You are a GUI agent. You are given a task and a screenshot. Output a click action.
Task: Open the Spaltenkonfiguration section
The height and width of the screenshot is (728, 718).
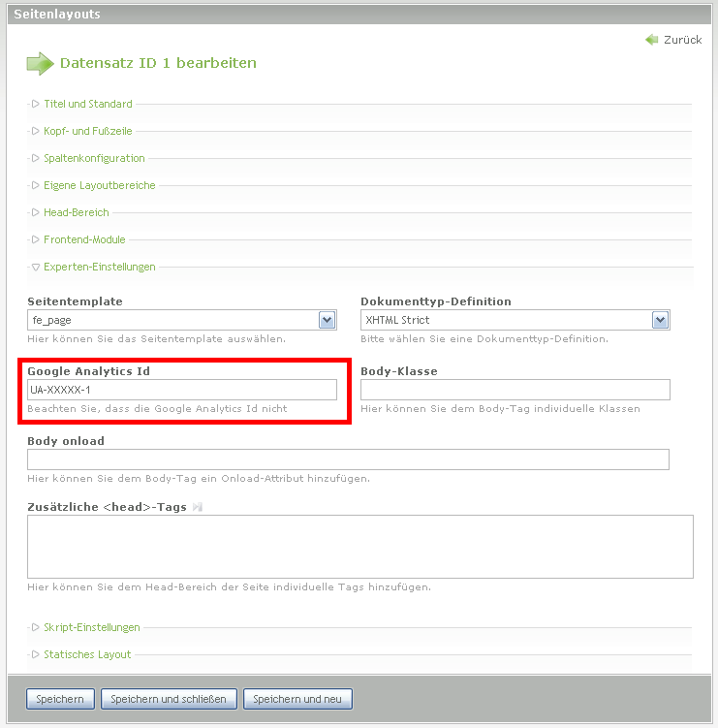click(x=93, y=158)
